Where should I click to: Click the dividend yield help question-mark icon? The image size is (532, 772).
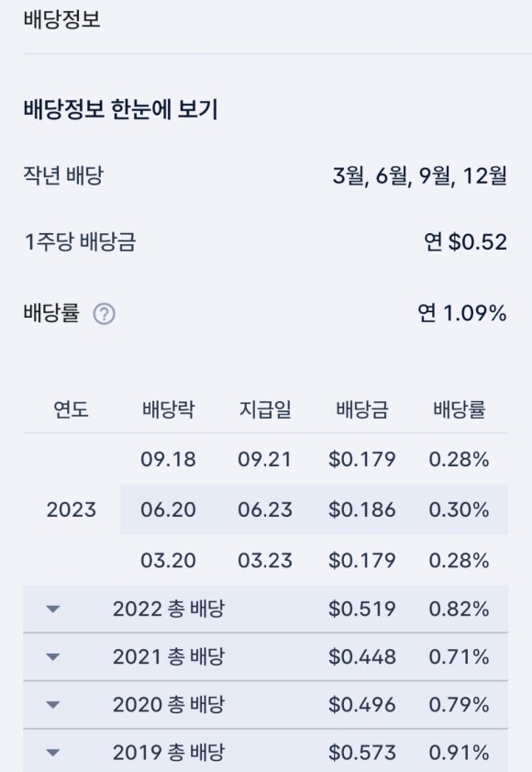click(x=105, y=314)
